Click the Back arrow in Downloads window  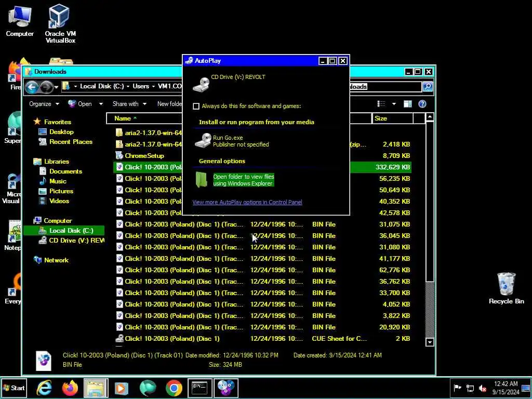[32, 87]
